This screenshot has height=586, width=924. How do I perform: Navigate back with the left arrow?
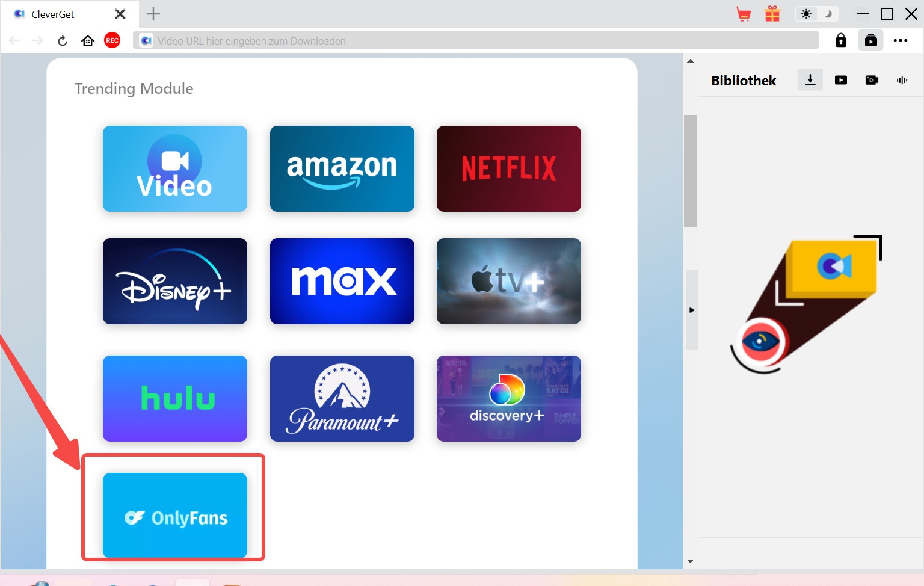pos(14,41)
